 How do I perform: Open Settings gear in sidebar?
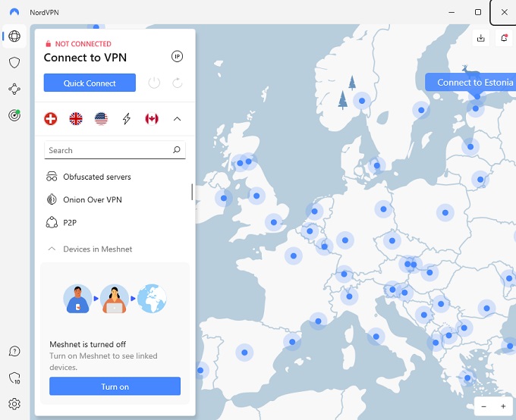(14, 404)
